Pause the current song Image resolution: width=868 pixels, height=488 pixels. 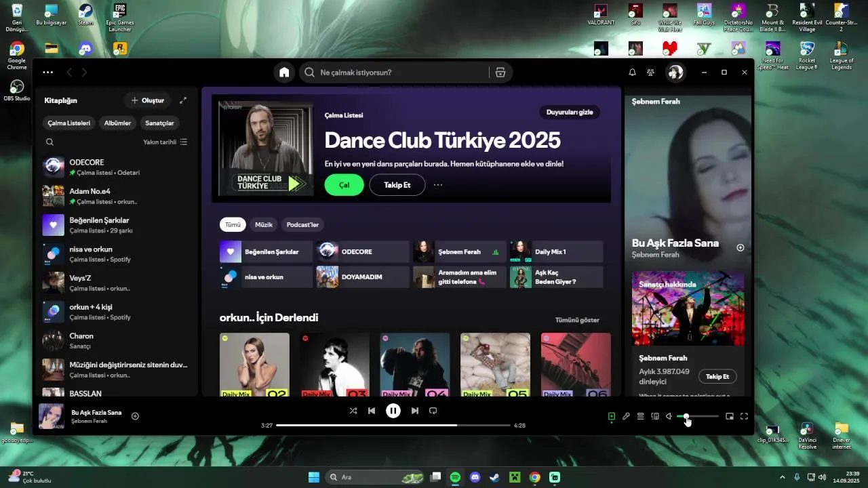393,411
